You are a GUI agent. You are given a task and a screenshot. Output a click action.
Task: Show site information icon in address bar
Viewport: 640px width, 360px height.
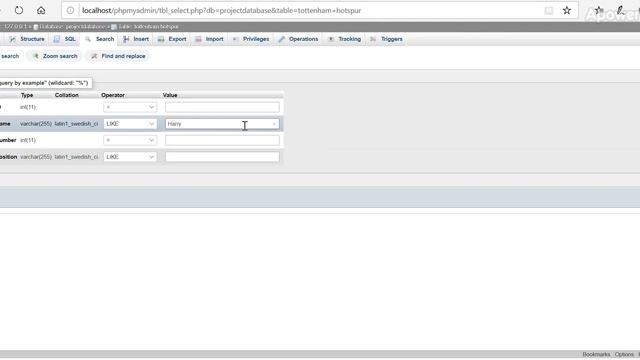pyautogui.click(x=70, y=10)
